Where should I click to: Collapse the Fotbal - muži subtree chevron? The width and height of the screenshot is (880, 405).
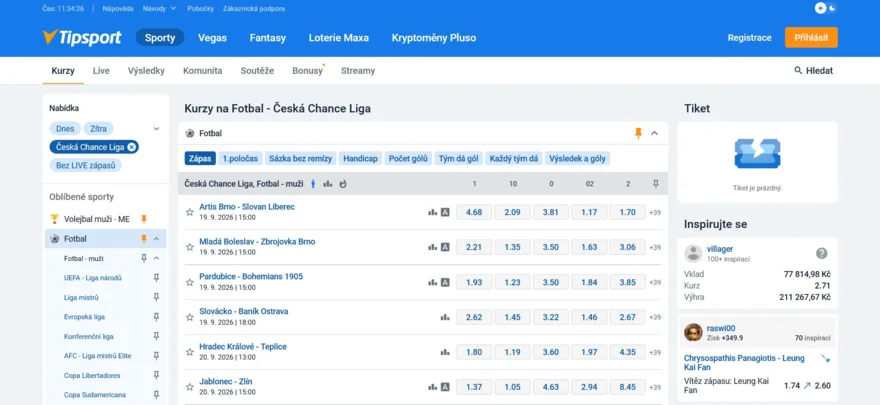(157, 259)
